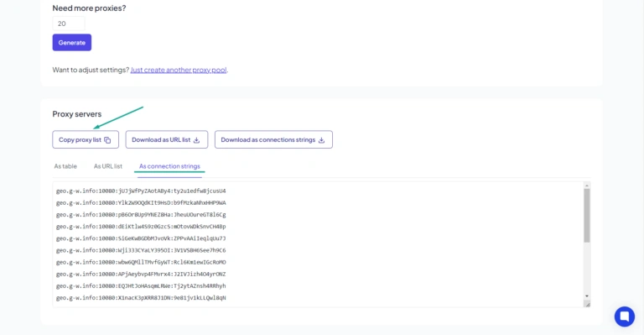Image resolution: width=644 pixels, height=335 pixels.
Task: Click the proxy line beginning geo.g-w.info:10080:Wji
Action: 141,250
